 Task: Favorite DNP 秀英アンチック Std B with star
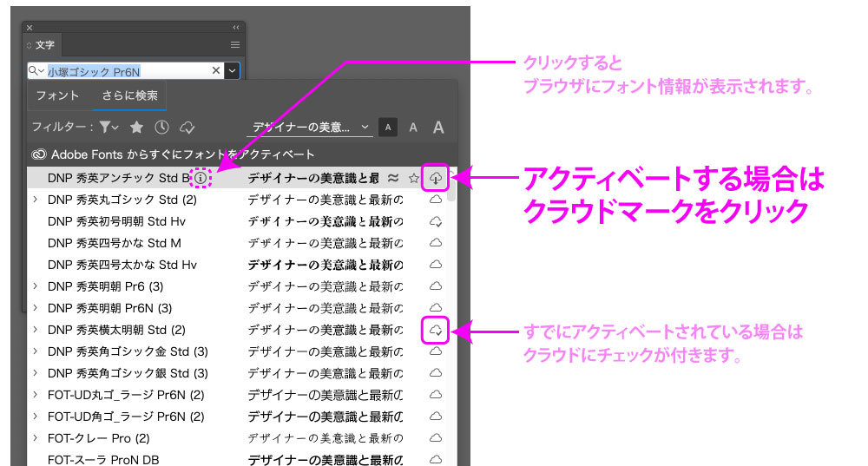click(413, 178)
